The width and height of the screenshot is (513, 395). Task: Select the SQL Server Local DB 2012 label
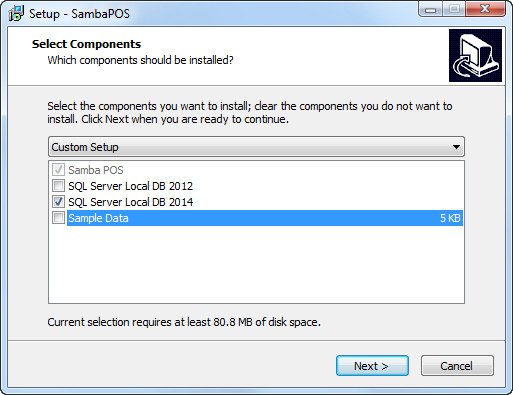(x=130, y=186)
